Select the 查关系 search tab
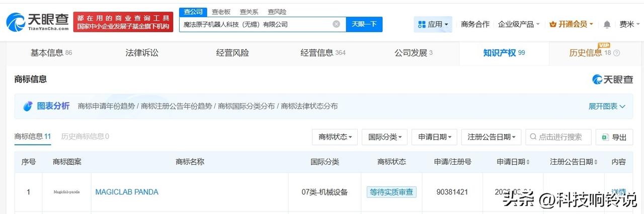The image size is (644, 214). 249,12
